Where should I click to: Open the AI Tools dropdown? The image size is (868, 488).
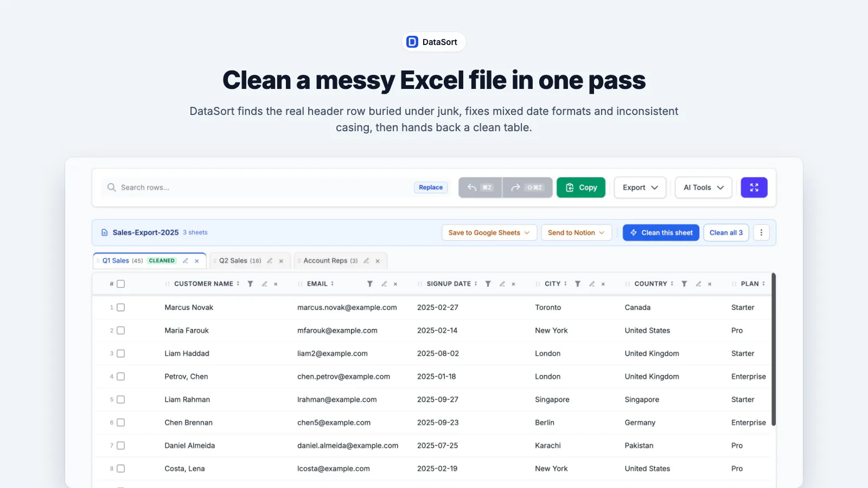pyautogui.click(x=704, y=188)
